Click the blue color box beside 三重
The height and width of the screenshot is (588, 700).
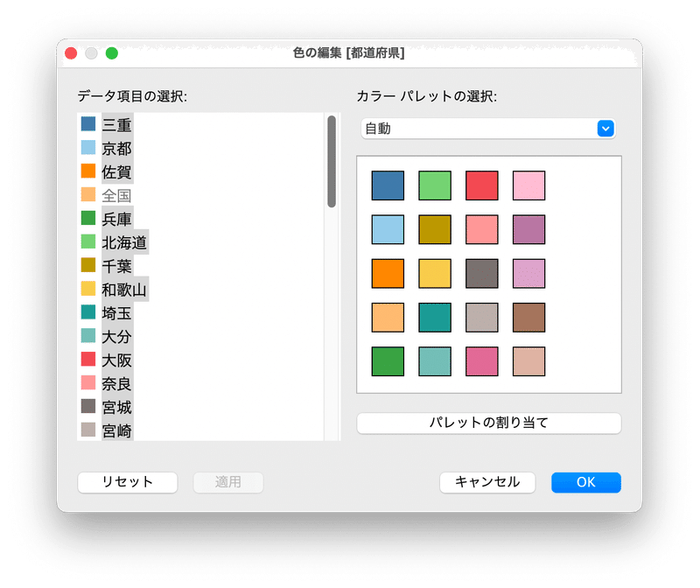88,123
